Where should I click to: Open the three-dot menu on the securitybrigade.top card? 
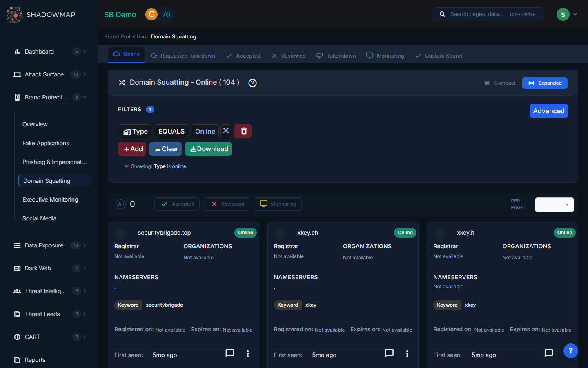(x=247, y=354)
